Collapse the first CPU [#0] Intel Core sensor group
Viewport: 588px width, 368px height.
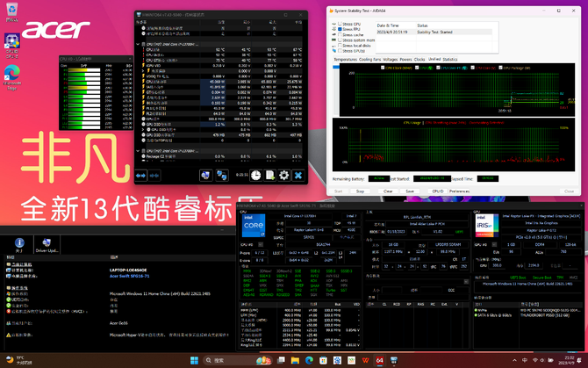(138, 44)
